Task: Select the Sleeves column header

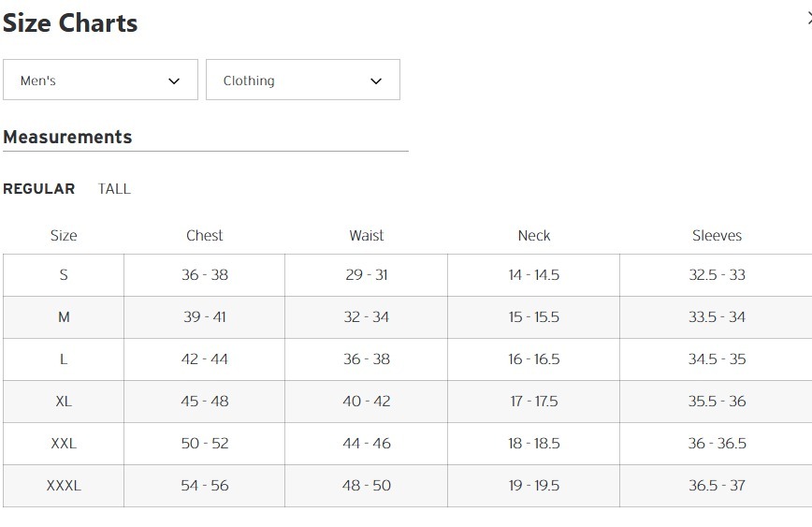Action: 717,236
